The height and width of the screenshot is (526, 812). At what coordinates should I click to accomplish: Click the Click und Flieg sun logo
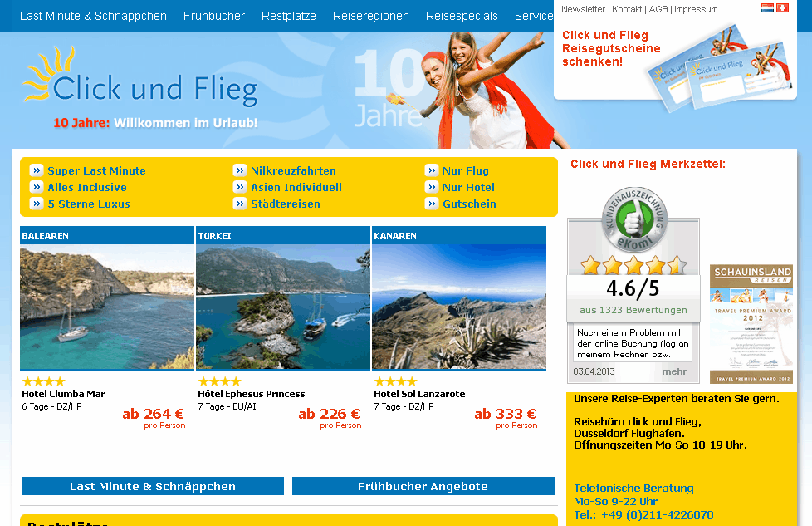[x=141, y=78]
